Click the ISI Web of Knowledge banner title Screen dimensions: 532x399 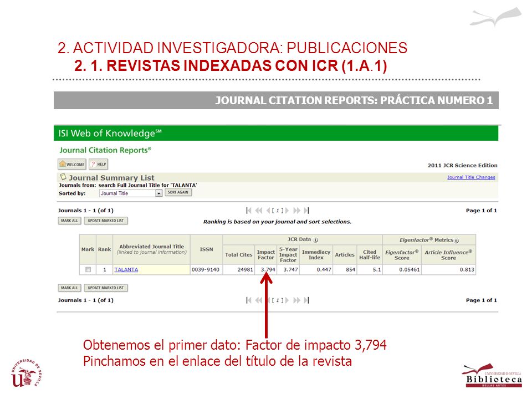tap(110, 134)
